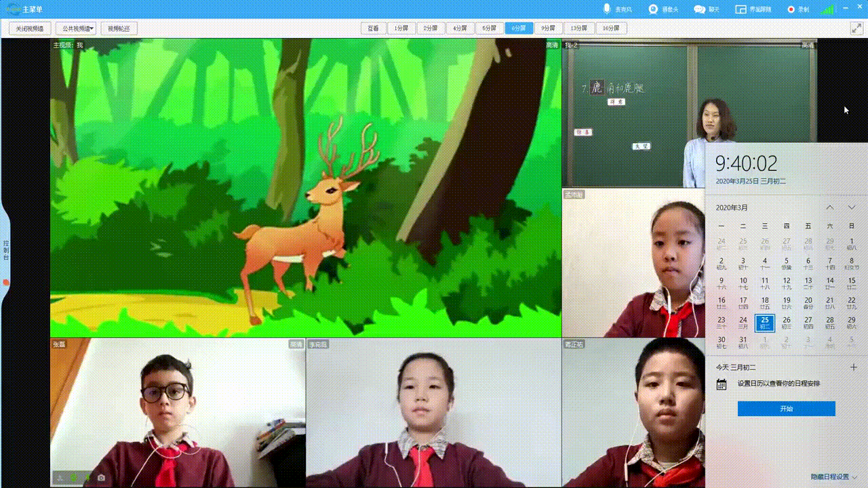Toggle 视频轮巡 video rotation

[x=119, y=28]
